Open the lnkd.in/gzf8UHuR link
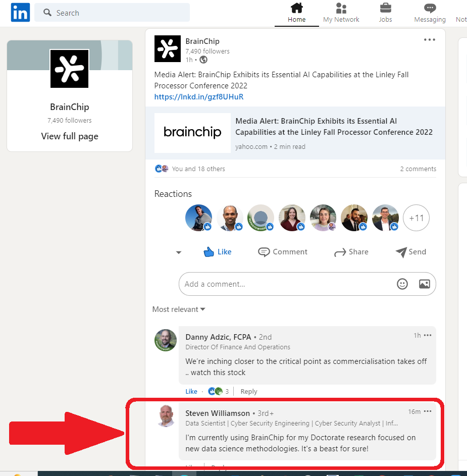The image size is (467, 476). tap(199, 97)
